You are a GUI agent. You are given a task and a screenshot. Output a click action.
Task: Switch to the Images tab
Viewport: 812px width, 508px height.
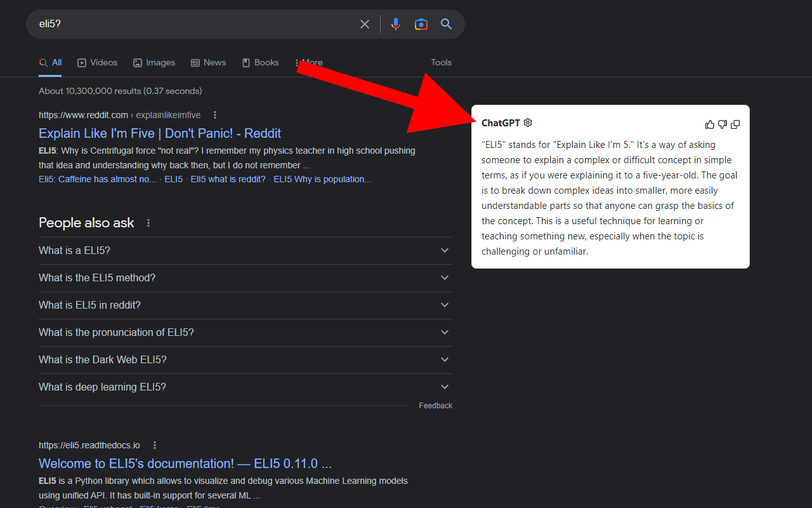click(x=154, y=62)
